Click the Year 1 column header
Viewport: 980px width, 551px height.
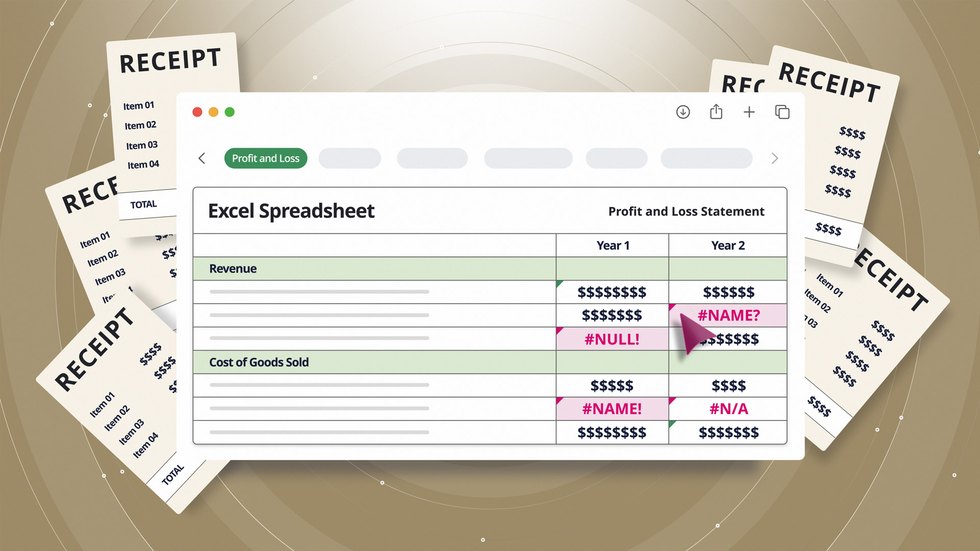tap(612, 245)
